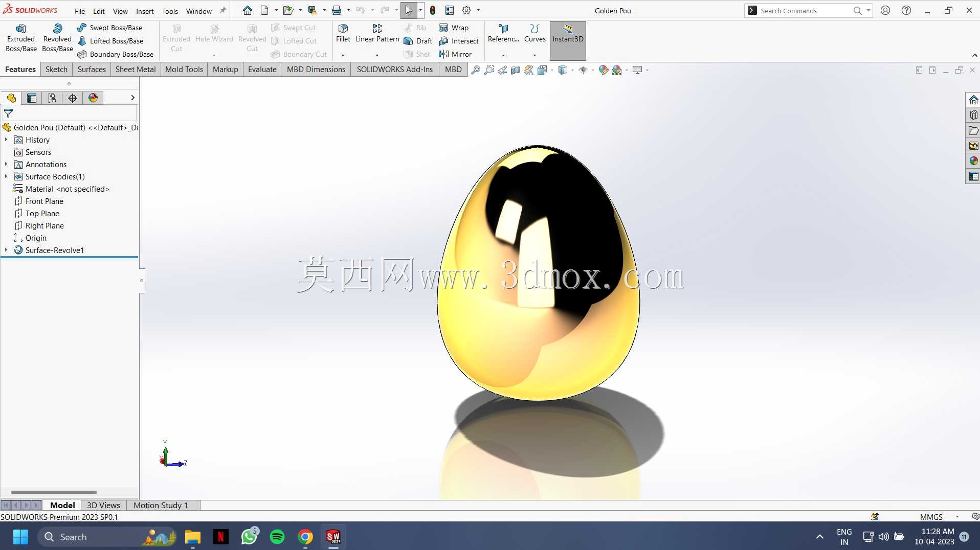Select the Draft tool

coord(418,41)
